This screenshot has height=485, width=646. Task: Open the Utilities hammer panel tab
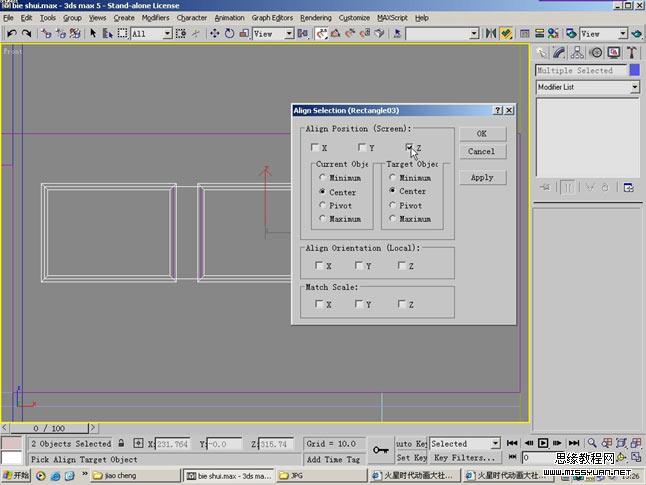point(632,52)
